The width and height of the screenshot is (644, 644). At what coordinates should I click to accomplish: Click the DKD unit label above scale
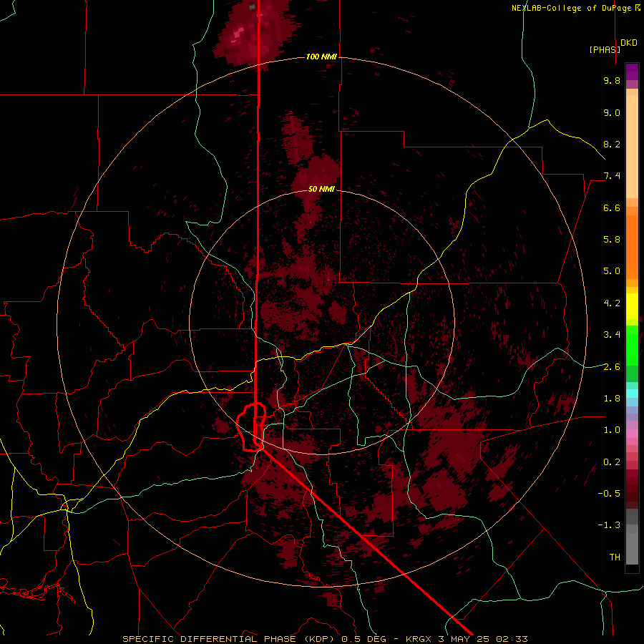(x=629, y=43)
